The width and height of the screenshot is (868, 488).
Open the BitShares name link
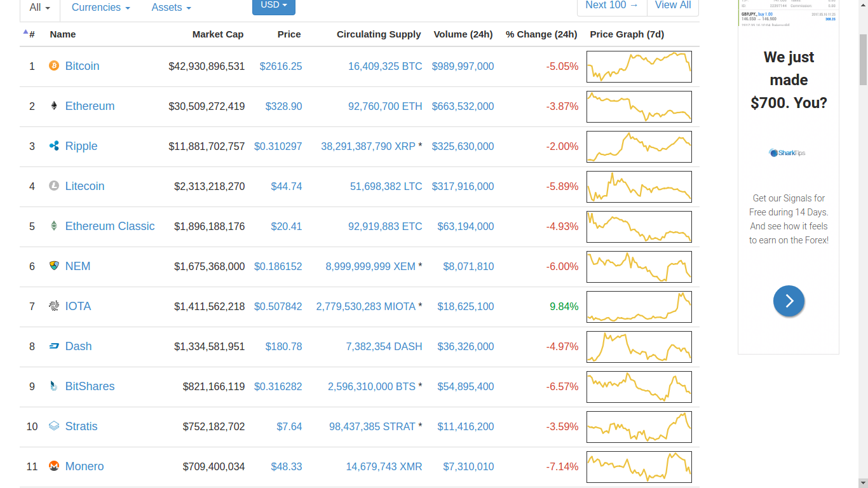click(x=90, y=386)
